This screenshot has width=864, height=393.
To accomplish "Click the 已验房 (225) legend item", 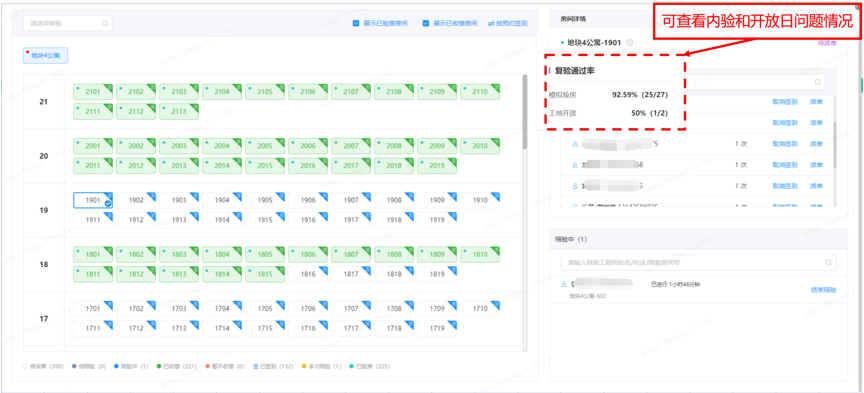I will click(x=369, y=367).
